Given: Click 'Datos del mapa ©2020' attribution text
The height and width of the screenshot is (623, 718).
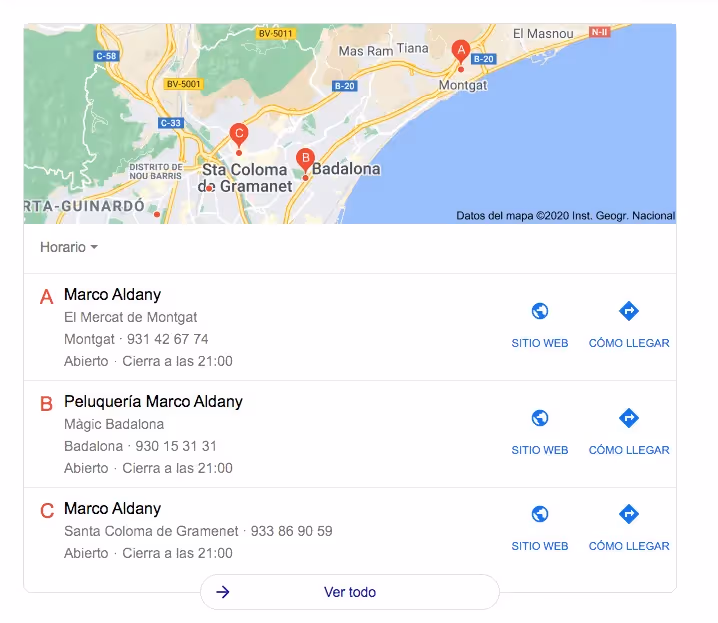Looking at the screenshot, I should pyautogui.click(x=566, y=216).
